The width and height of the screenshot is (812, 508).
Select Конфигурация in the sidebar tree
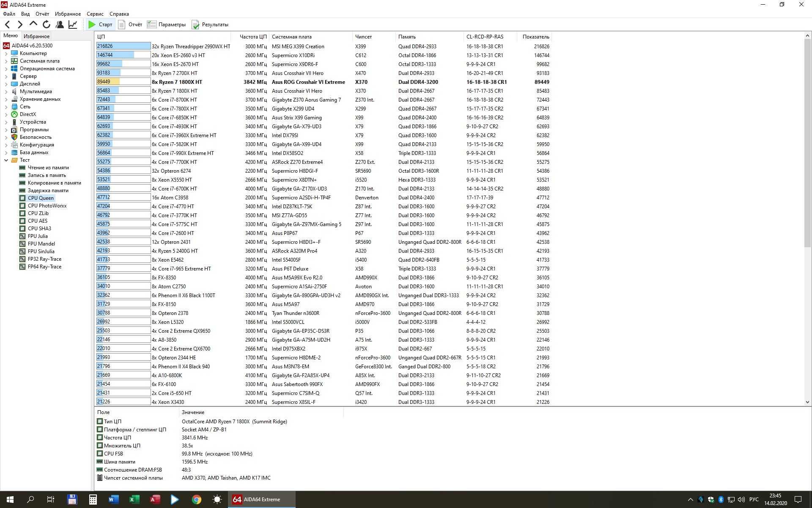tap(37, 145)
